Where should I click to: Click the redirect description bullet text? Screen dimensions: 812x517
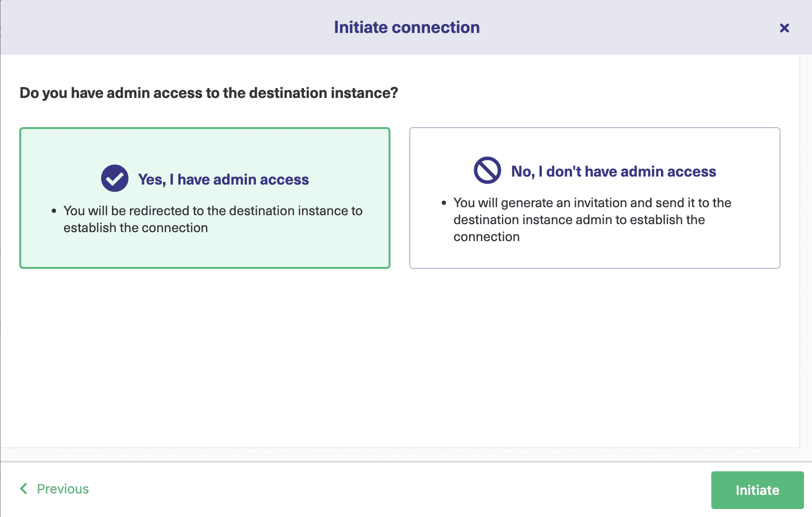point(213,219)
